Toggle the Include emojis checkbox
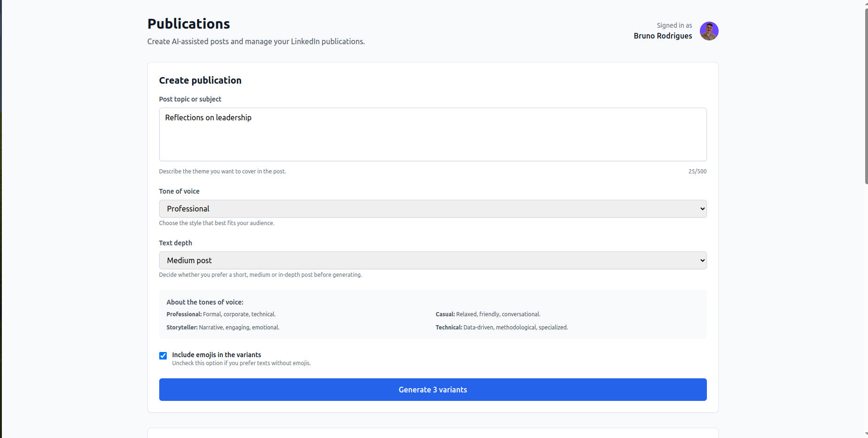The height and width of the screenshot is (438, 868). tap(163, 356)
